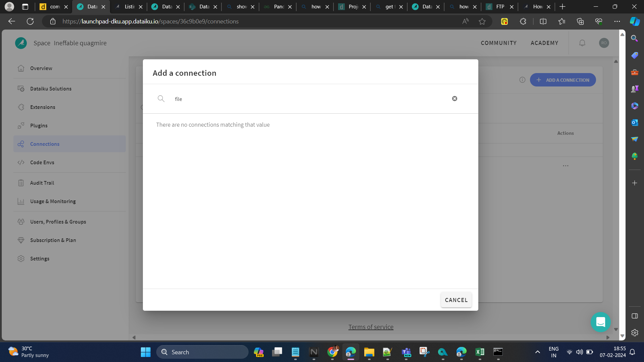Viewport: 644px width, 362px height.
Task: Open the row actions three-dot menu
Action: coord(566,166)
